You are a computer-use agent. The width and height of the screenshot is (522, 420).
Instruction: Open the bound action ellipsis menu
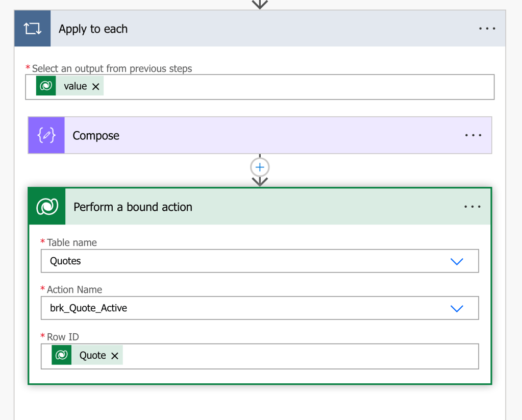[472, 207]
